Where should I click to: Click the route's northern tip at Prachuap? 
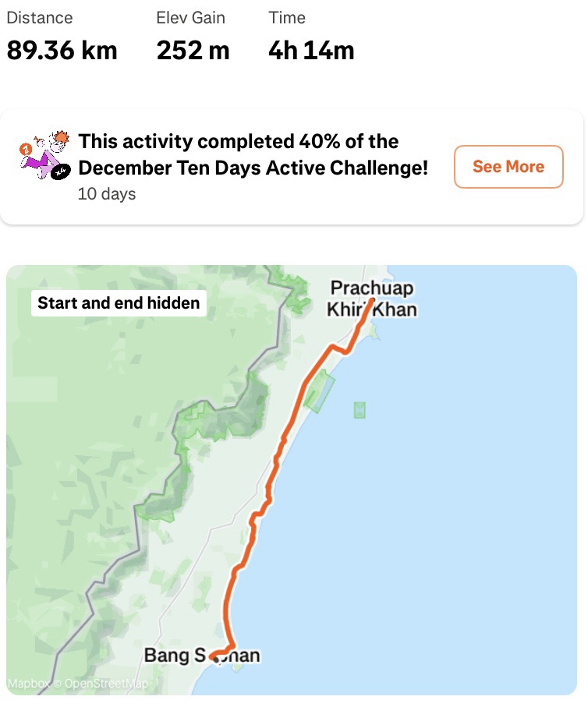click(x=372, y=301)
